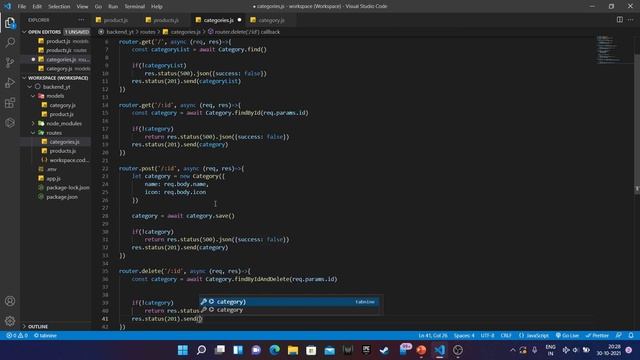Screen dimensions: 640x360
Task: Open the Accounts menu icon
Action: [x=10, y=301]
